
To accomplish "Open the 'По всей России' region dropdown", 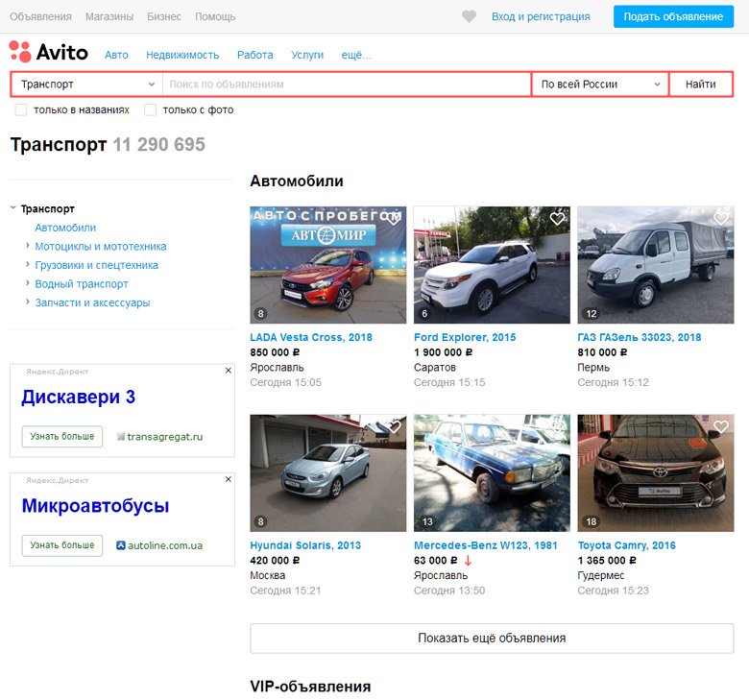I will point(600,84).
